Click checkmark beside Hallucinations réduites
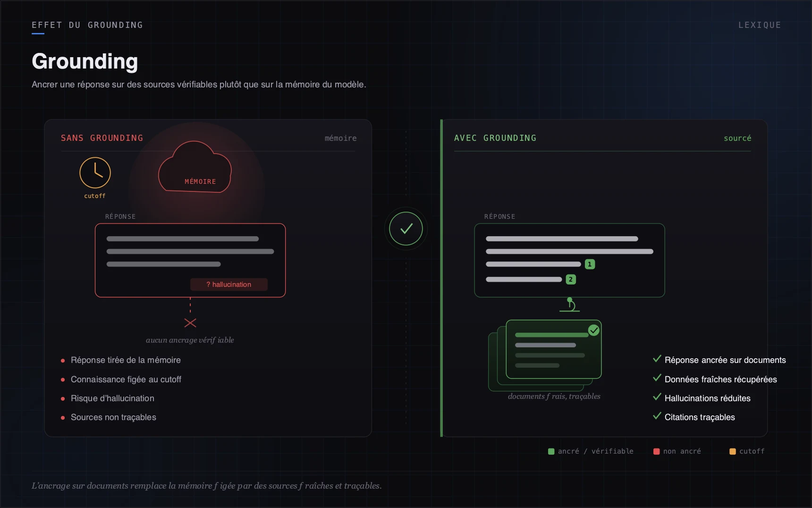The height and width of the screenshot is (508, 812). coord(657,397)
